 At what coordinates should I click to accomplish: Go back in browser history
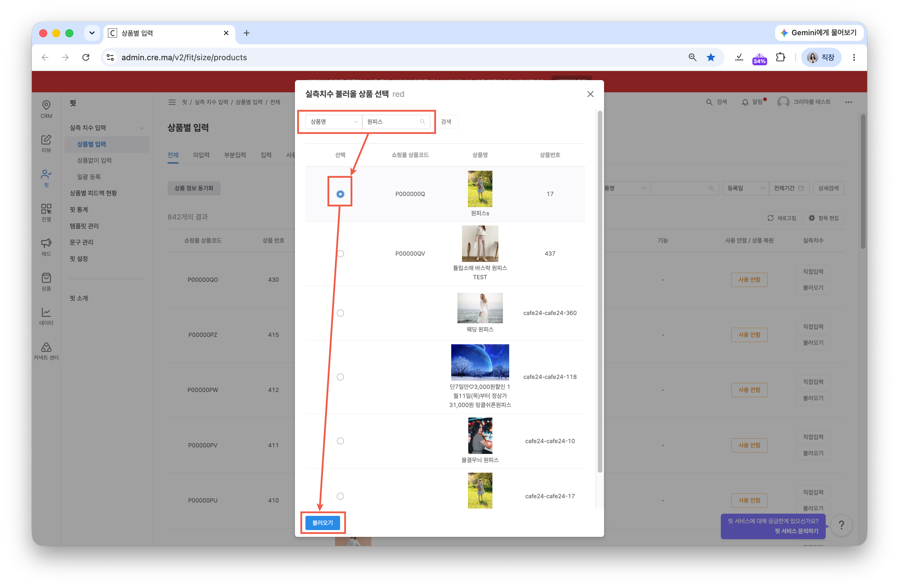pos(45,57)
